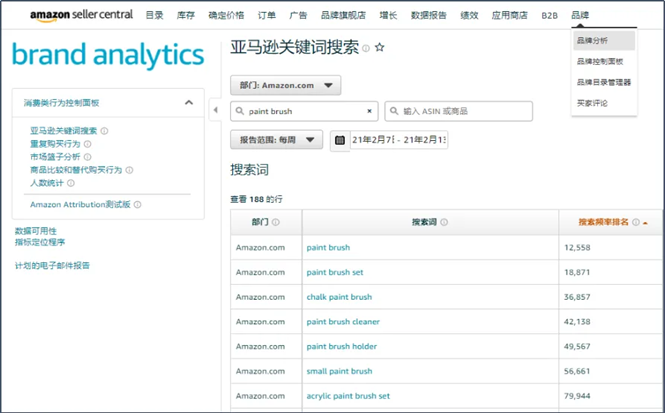Click the paint brush search term input
This screenshot has width=665, height=413.
304,111
